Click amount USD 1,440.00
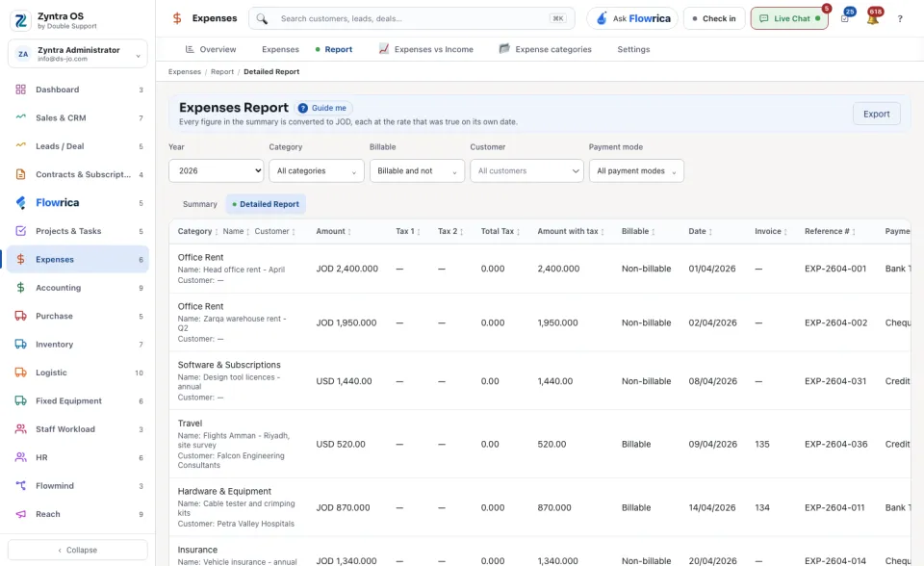This screenshot has height=566, width=924. pos(344,381)
